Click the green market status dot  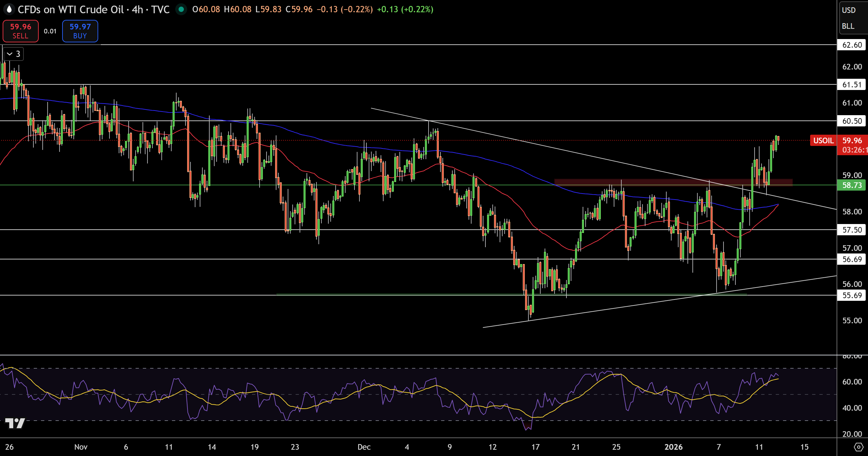(181, 10)
